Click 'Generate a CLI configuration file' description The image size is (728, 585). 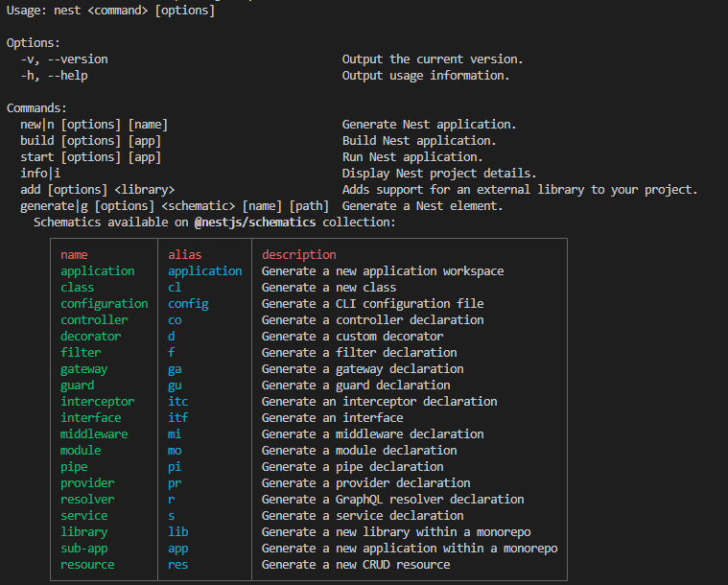(x=372, y=304)
